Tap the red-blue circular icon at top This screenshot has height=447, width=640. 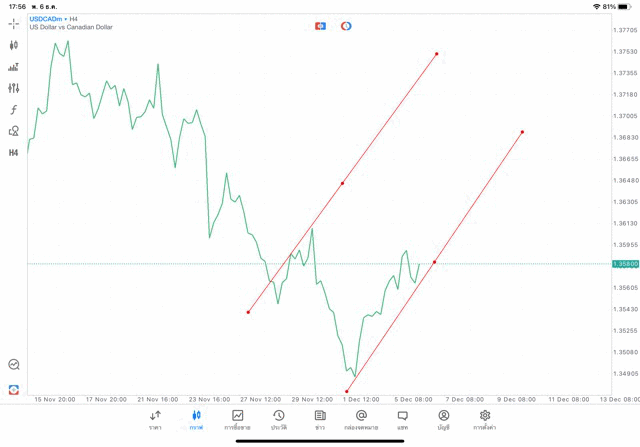[346, 25]
